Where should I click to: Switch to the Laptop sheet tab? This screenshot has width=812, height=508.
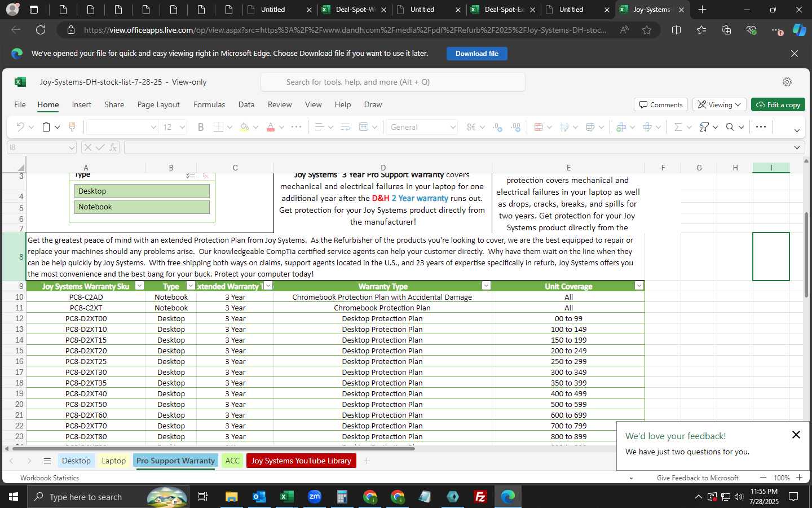(x=113, y=461)
